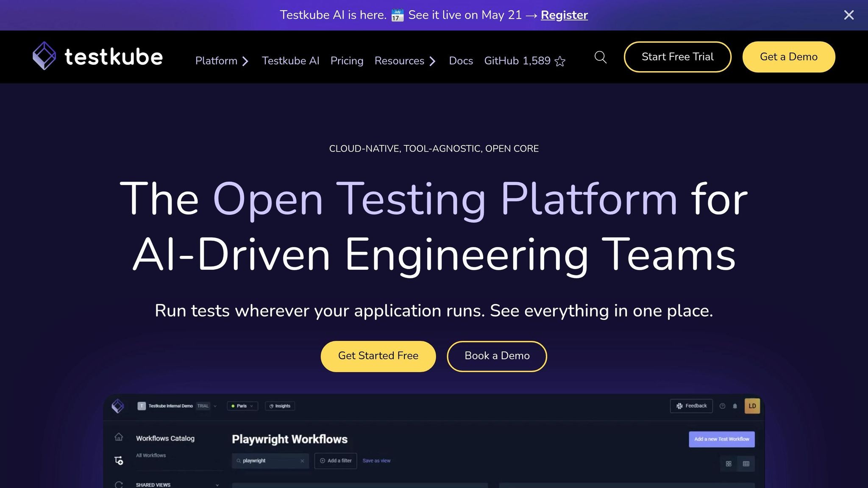This screenshot has height=488, width=868.
Task: Open the site search magnifier icon
Action: (x=600, y=57)
